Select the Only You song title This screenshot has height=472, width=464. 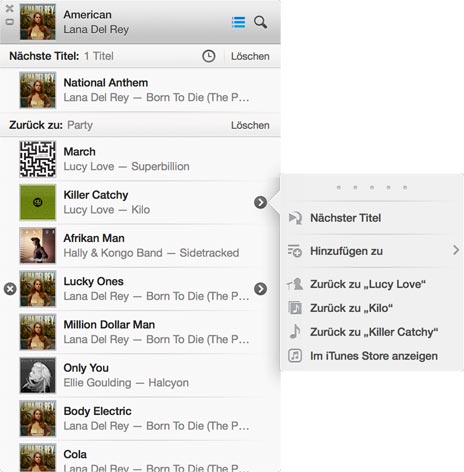point(86,368)
